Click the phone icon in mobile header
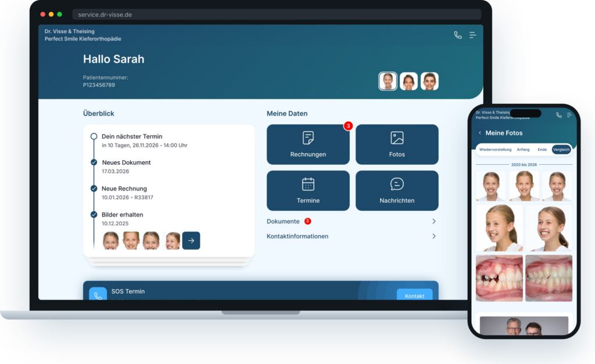 click(x=558, y=115)
